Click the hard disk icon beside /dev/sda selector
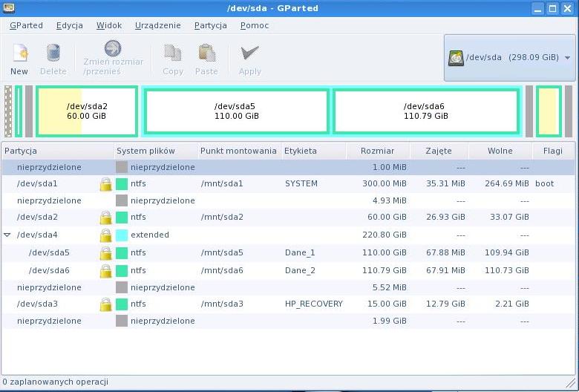The width and height of the screenshot is (579, 392). point(456,58)
